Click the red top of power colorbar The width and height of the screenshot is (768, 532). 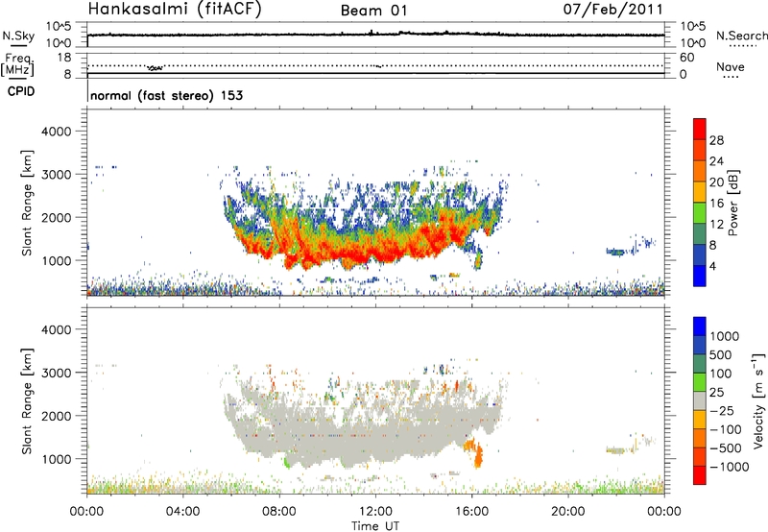[700, 130]
